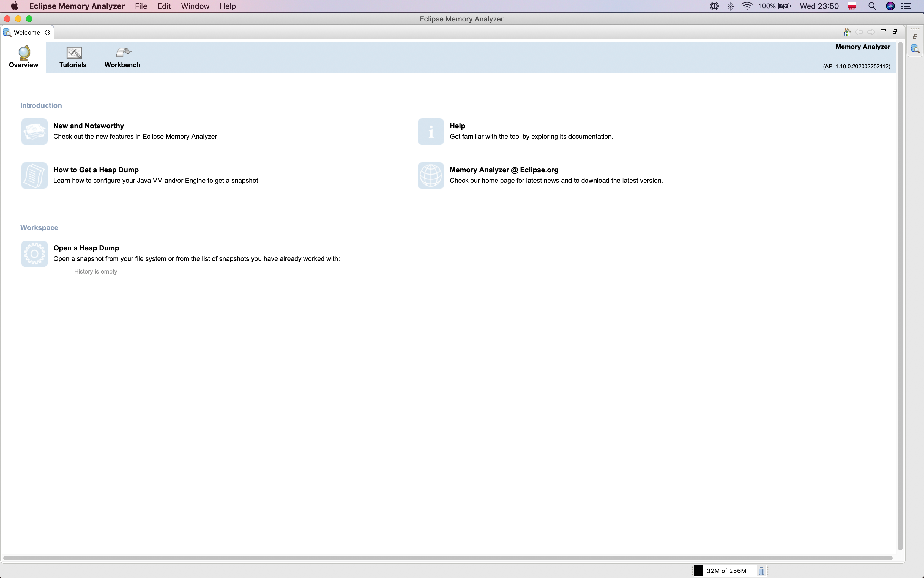Click the heap status 32M of 256M bar

click(x=726, y=571)
